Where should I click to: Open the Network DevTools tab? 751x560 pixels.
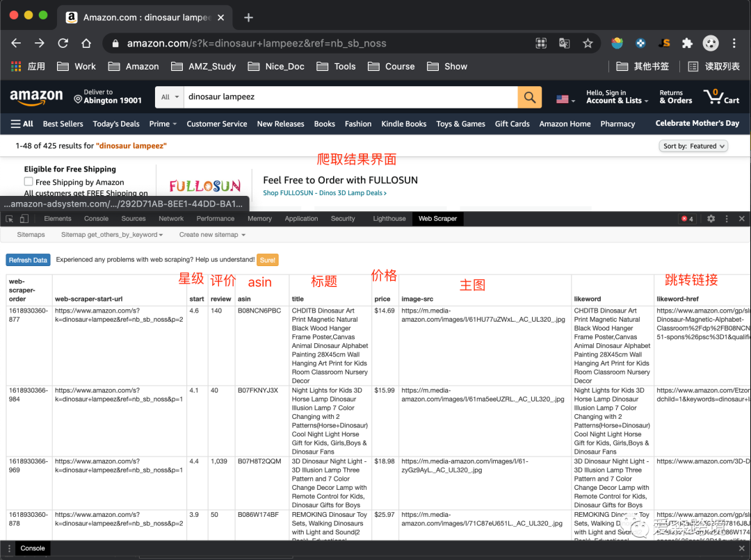coord(171,219)
